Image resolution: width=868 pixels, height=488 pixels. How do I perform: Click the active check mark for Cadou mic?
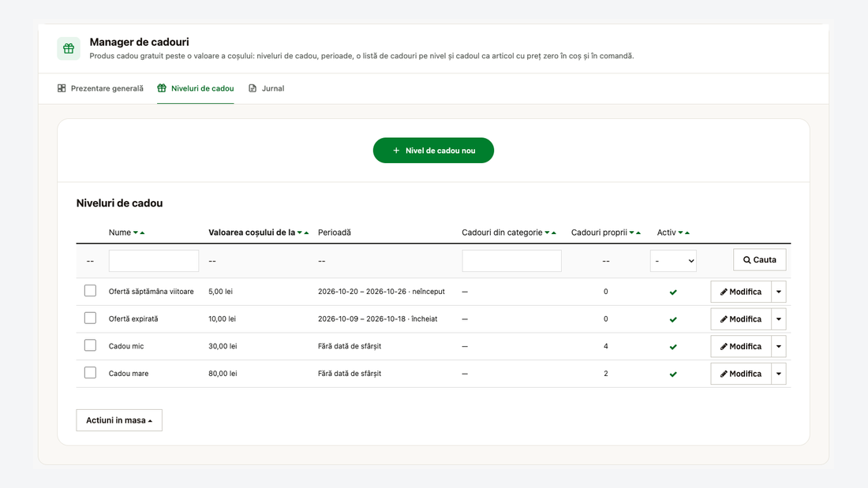point(673,347)
